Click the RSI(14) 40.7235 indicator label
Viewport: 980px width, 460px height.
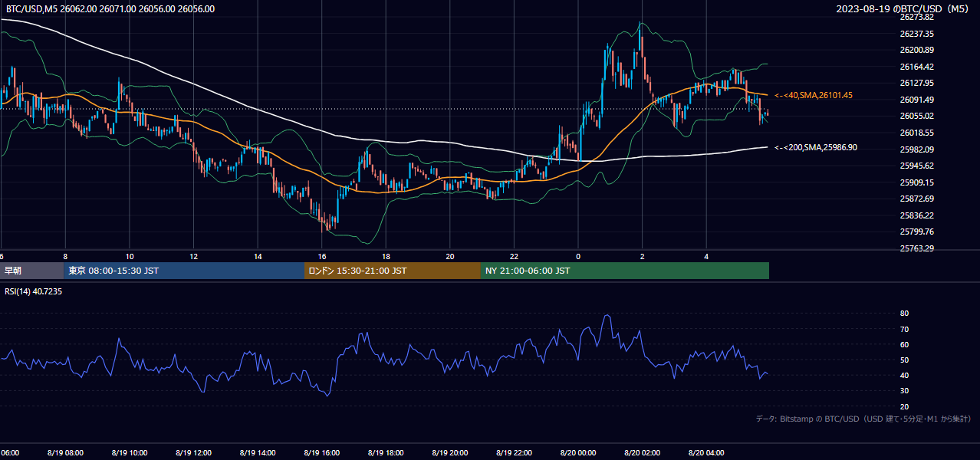(34, 291)
